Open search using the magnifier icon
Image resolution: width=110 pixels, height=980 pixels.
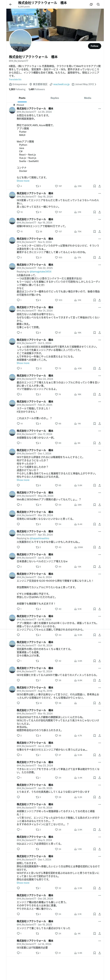[98, 5]
